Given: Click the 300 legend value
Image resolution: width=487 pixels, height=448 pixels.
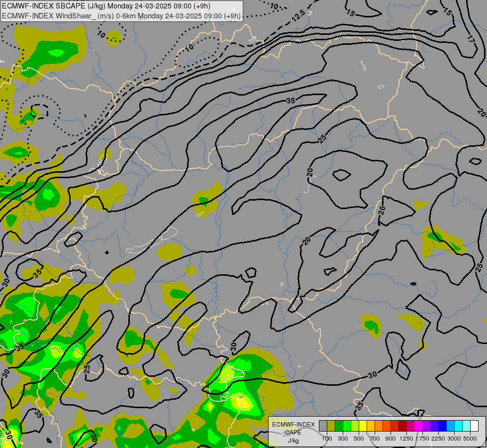Looking at the screenshot, I should 343,439.
